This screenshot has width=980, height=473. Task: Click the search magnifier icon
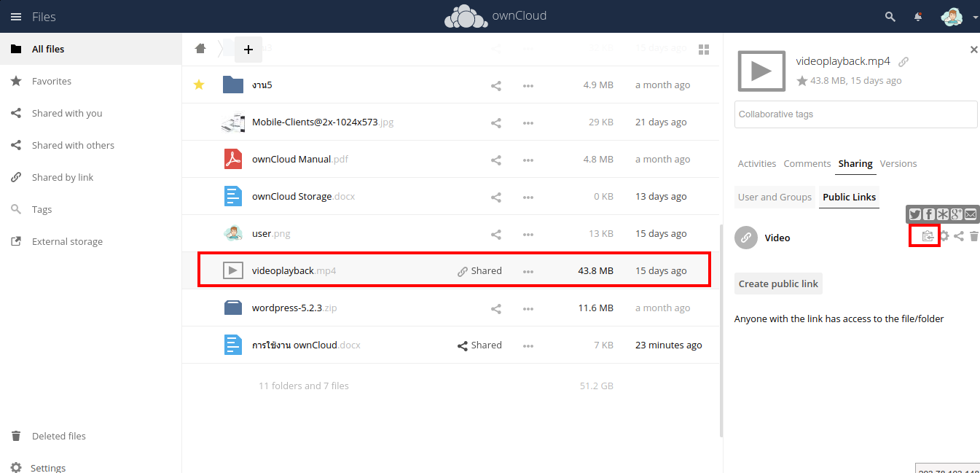tap(890, 17)
